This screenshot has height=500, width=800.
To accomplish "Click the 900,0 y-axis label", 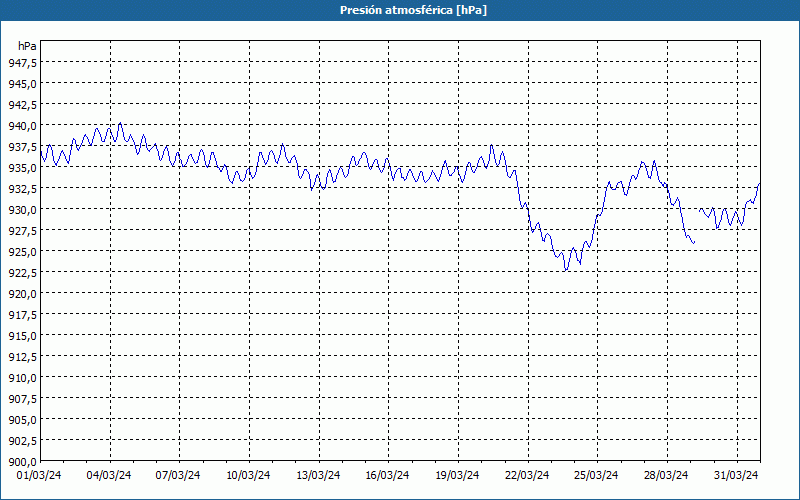I will click(22, 462).
